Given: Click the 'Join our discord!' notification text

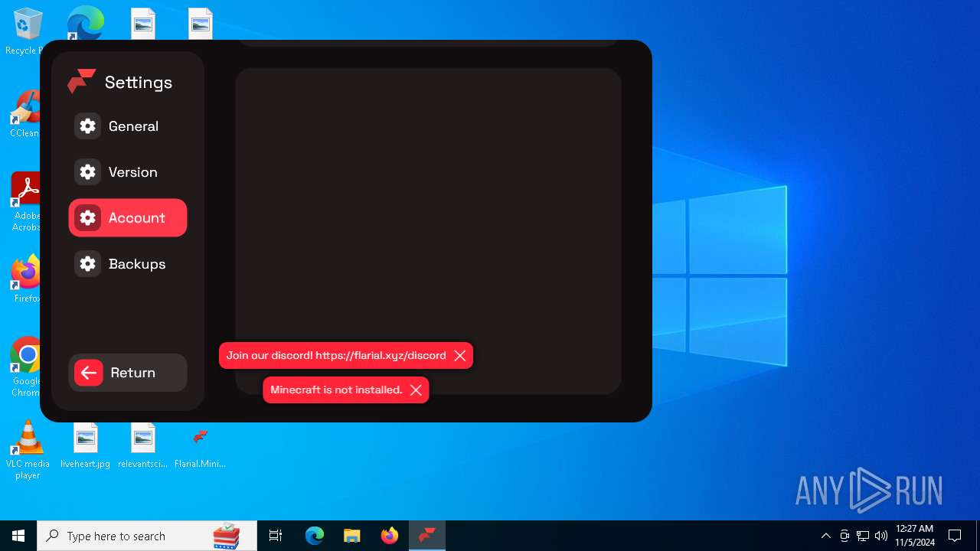Looking at the screenshot, I should 336,356.
